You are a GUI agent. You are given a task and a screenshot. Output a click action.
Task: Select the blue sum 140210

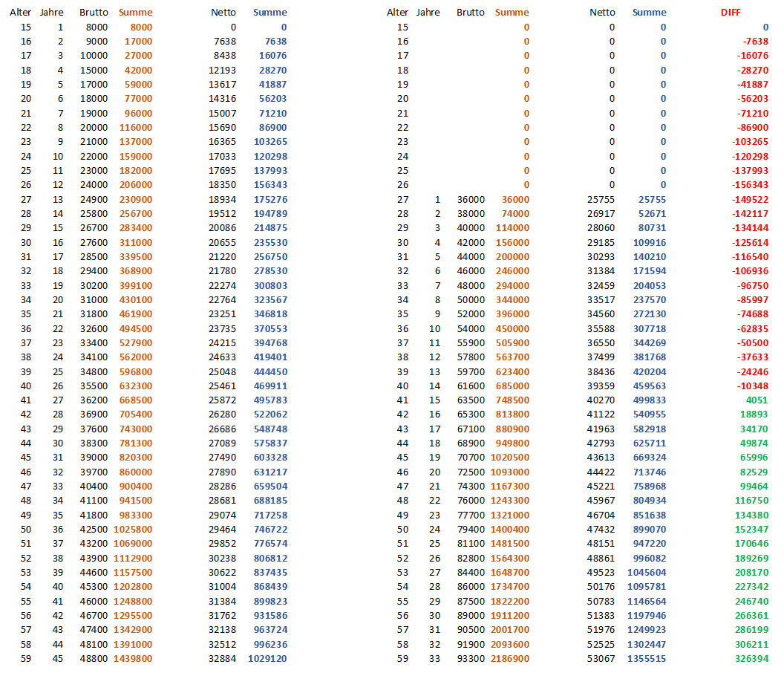point(650,257)
